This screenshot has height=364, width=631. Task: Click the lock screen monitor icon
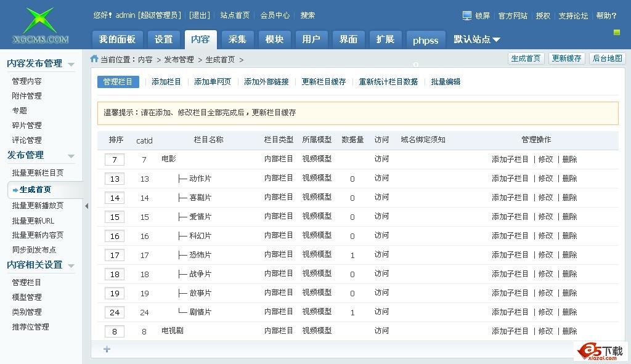coord(467,15)
